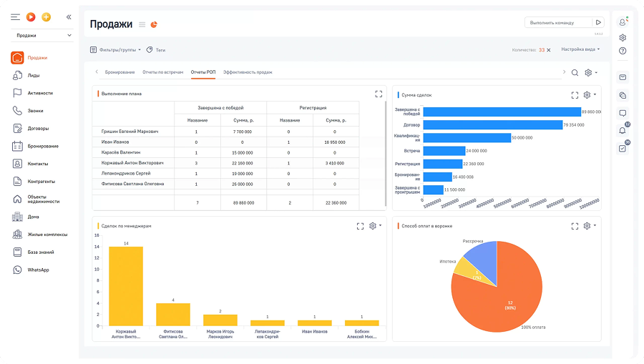644x364 pixels.
Task: Open Договоры in the left navigation
Action: (38, 129)
